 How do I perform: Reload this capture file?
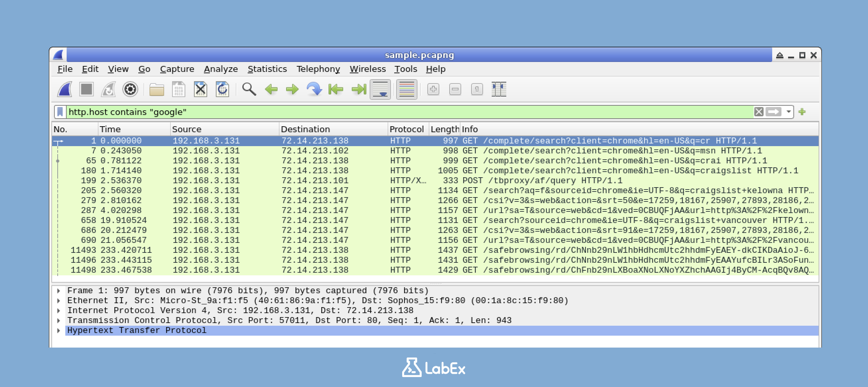[x=222, y=89]
